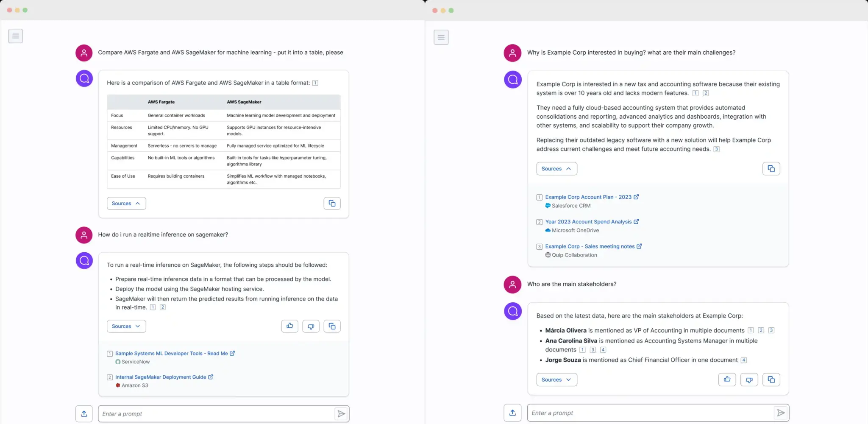The width and height of the screenshot is (868, 424).
Task: Focus the left Enter a prompt field
Action: point(216,414)
